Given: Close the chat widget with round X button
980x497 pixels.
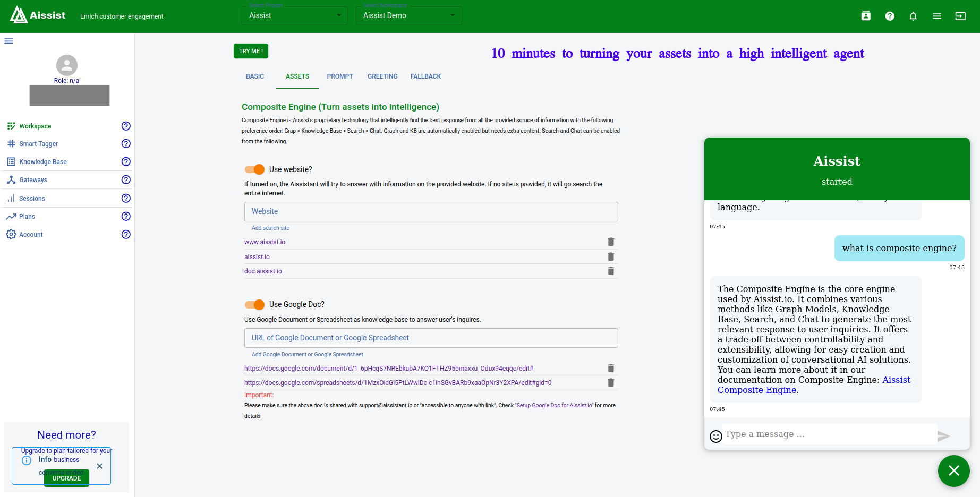Looking at the screenshot, I should coord(954,470).
